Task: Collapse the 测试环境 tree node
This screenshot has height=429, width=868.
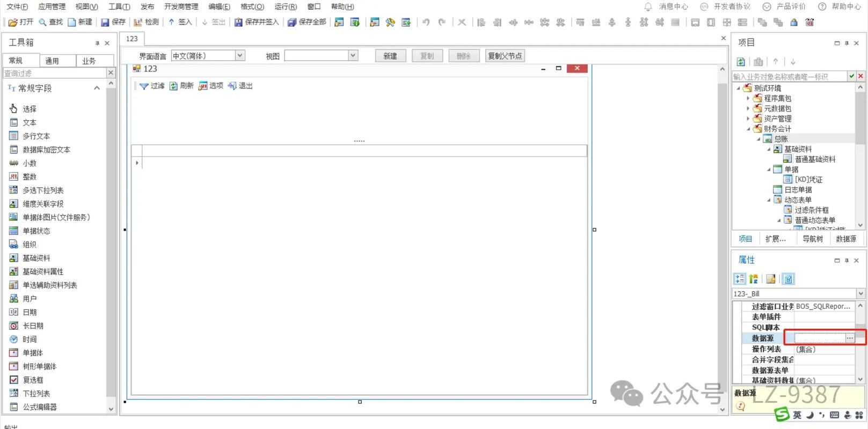Action: click(x=738, y=88)
